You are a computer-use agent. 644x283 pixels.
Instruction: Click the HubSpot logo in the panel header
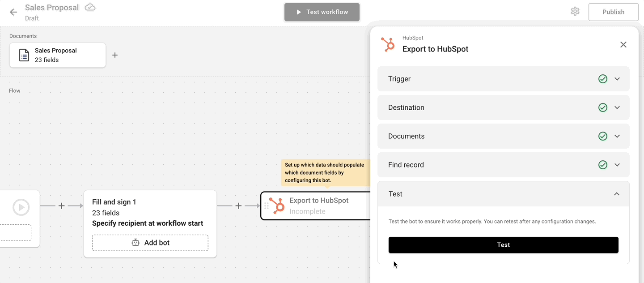pos(388,44)
